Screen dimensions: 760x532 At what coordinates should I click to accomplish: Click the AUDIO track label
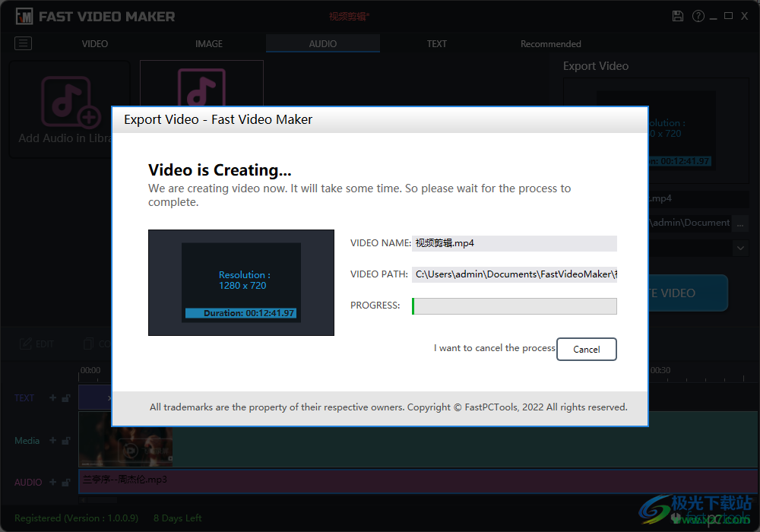pos(28,482)
